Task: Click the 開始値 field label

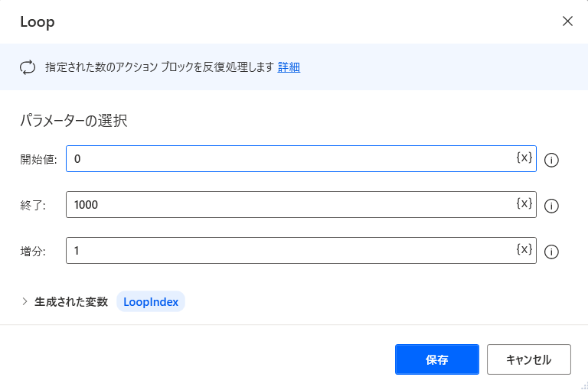Action: pyautogui.click(x=38, y=159)
